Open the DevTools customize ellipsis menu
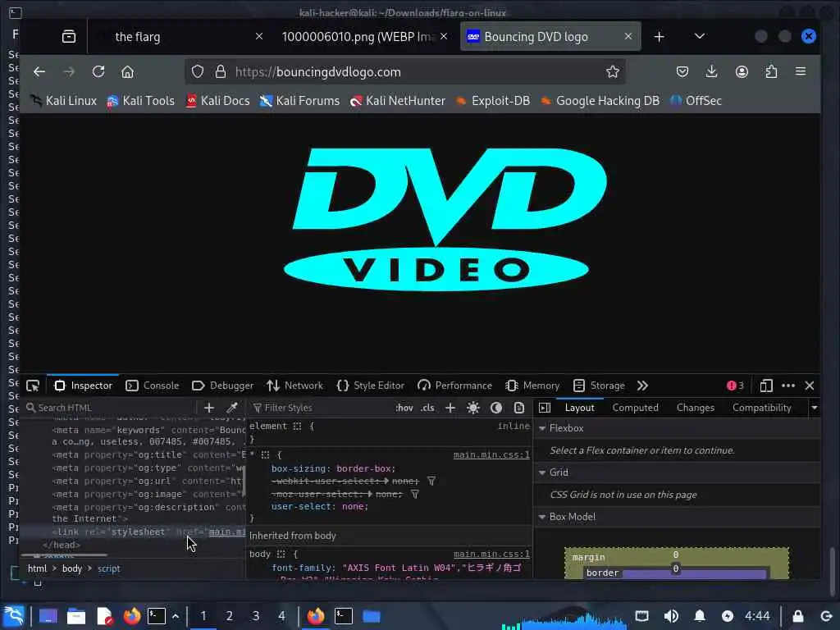The image size is (840, 630). tap(788, 386)
